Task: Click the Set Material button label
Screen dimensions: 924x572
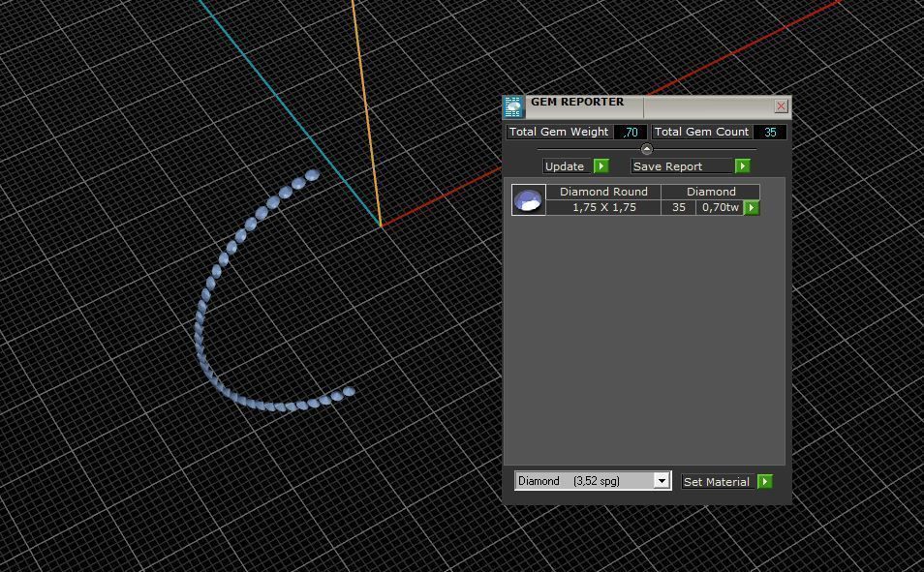Action: tap(717, 482)
